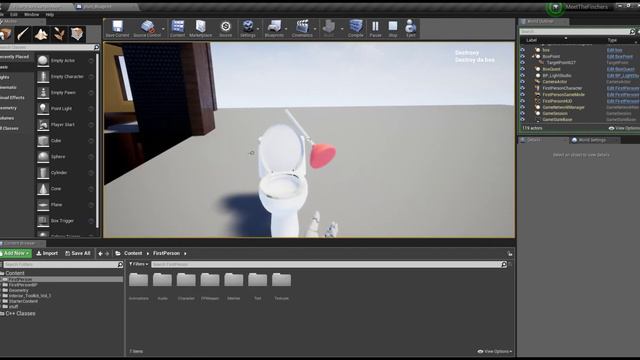Toggle visibility eye for FirstPersonCharacter
This screenshot has width=640, height=360.
coord(522,88)
